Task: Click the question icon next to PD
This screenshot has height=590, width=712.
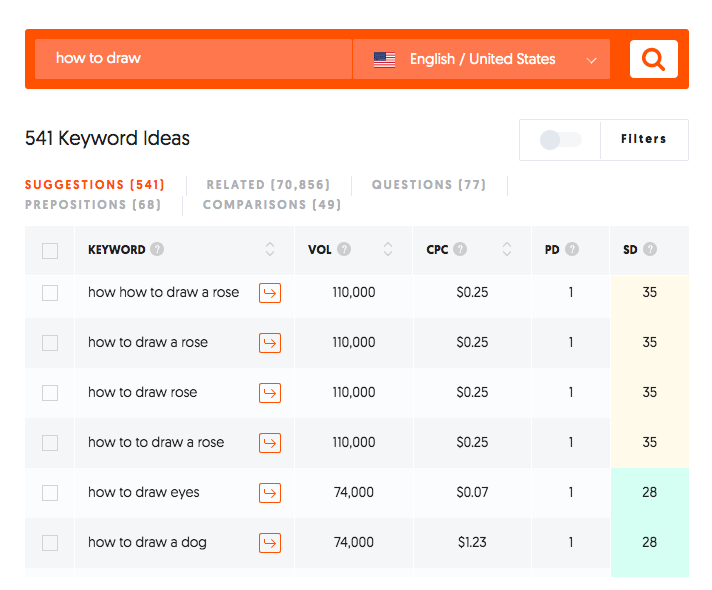Action: [x=571, y=250]
